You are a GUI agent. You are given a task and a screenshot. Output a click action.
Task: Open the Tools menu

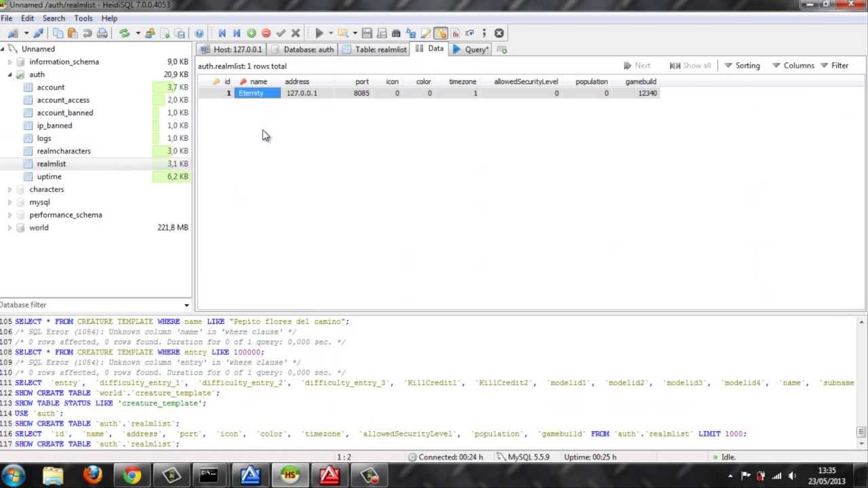pos(83,18)
